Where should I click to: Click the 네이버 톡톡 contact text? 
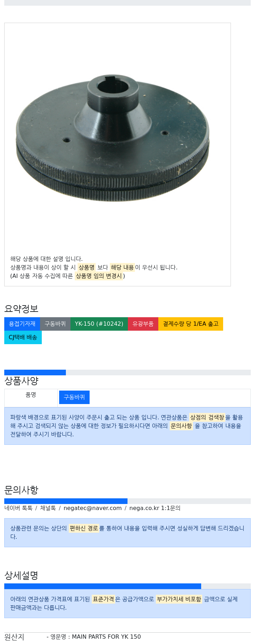pos(18,508)
